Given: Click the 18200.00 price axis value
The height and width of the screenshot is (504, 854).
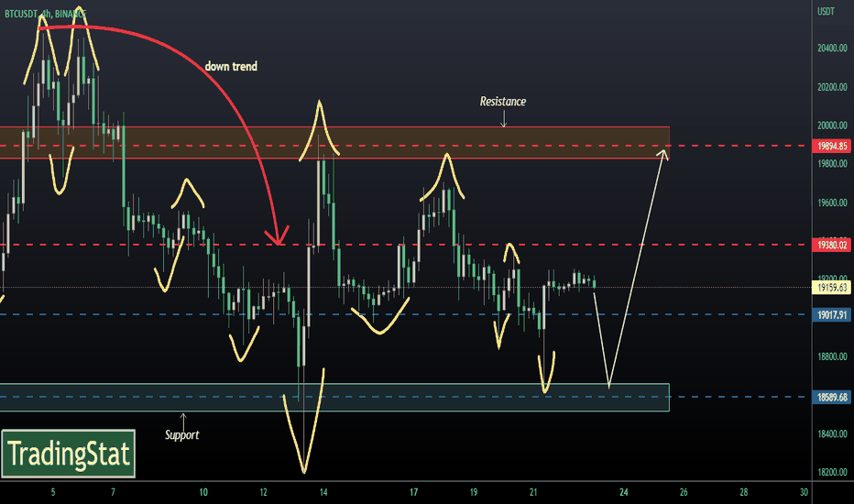Looking at the screenshot, I should click(832, 473).
